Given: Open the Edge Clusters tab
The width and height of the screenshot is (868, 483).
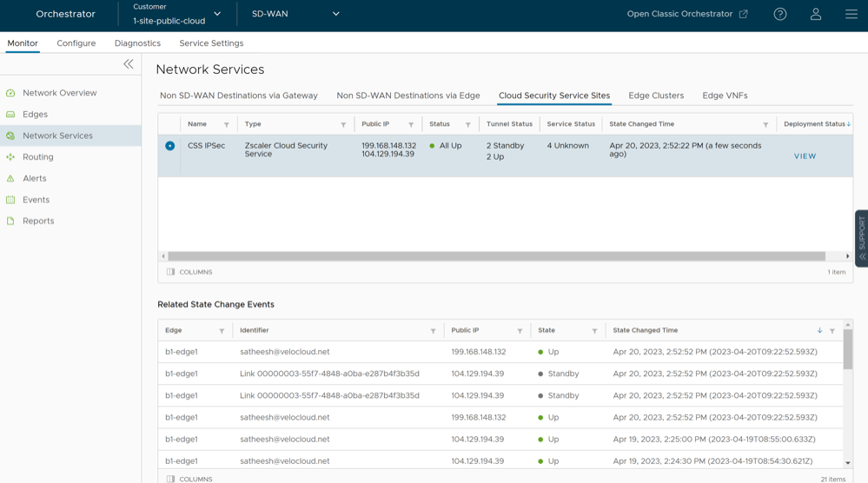Looking at the screenshot, I should (x=655, y=96).
